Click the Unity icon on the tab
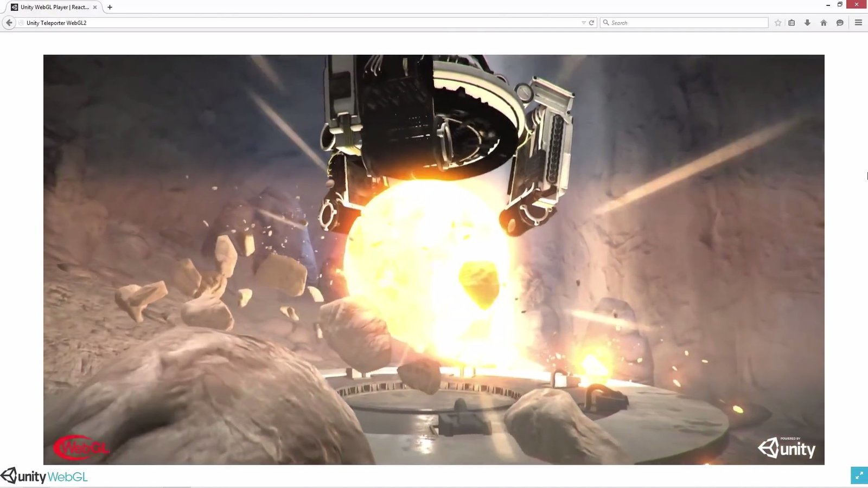This screenshot has height=488, width=868. [x=15, y=7]
